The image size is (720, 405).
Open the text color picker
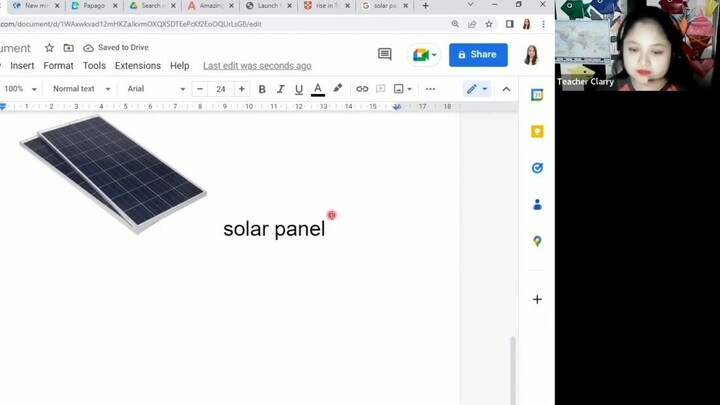click(318, 89)
